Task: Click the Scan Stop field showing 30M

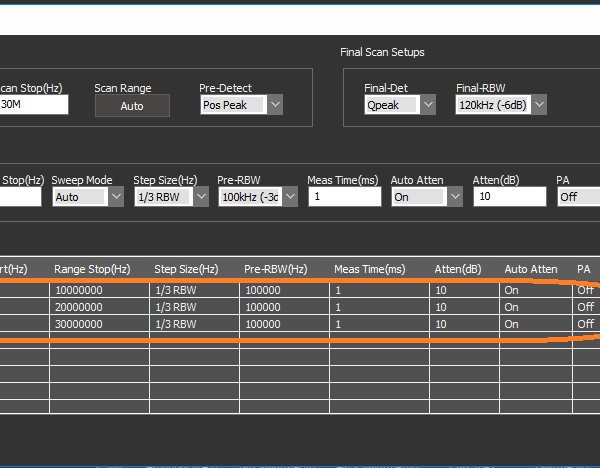Action: [33, 105]
